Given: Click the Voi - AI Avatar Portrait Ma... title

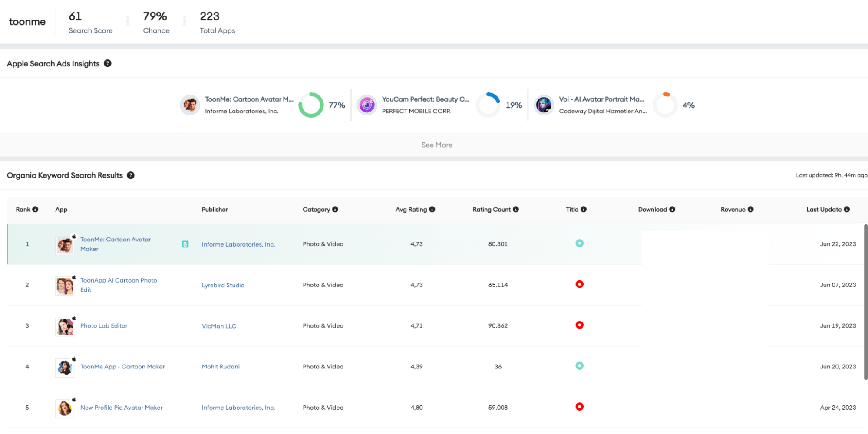Looking at the screenshot, I should click(x=602, y=99).
